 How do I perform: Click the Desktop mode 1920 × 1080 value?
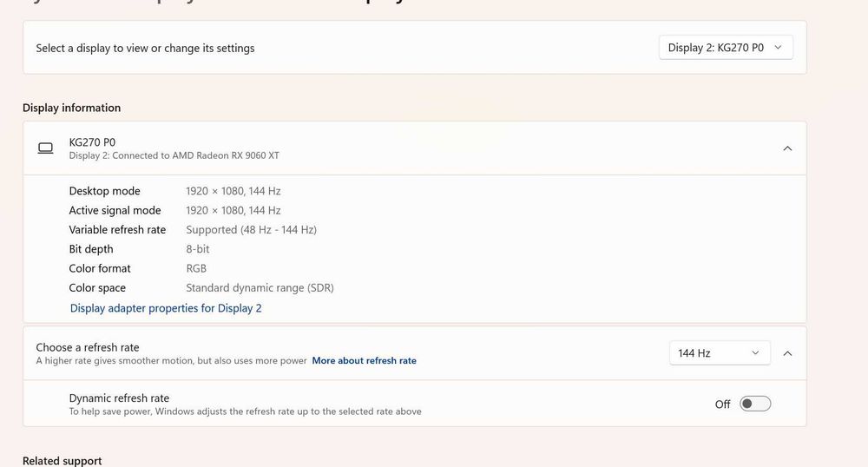coord(233,191)
